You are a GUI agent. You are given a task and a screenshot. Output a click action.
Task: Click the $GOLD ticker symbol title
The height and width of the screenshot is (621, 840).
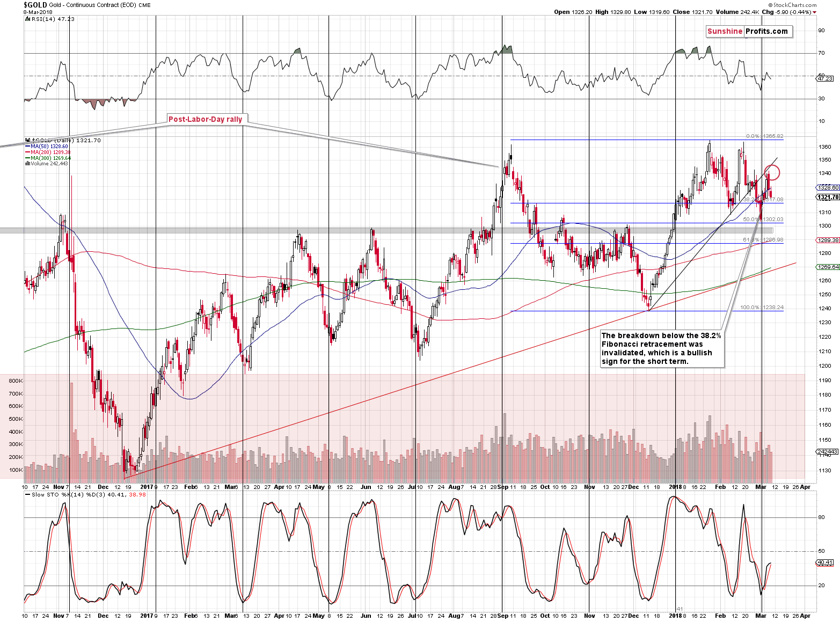[x=35, y=5]
